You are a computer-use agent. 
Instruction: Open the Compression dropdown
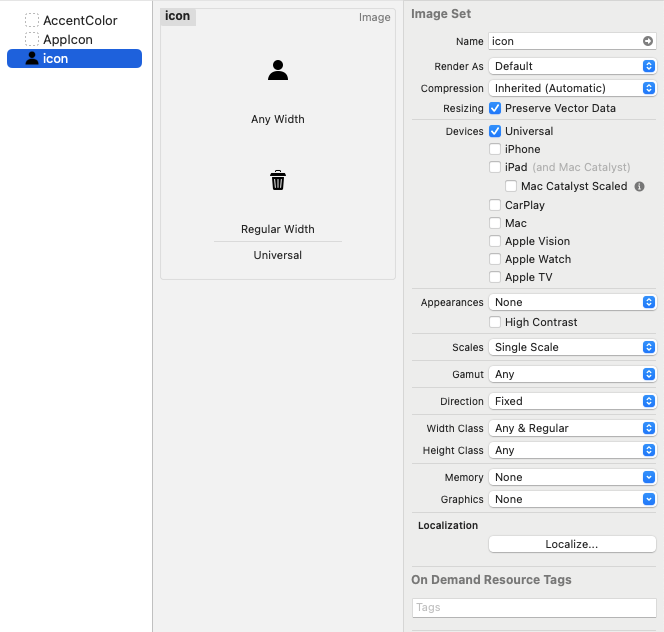(572, 88)
